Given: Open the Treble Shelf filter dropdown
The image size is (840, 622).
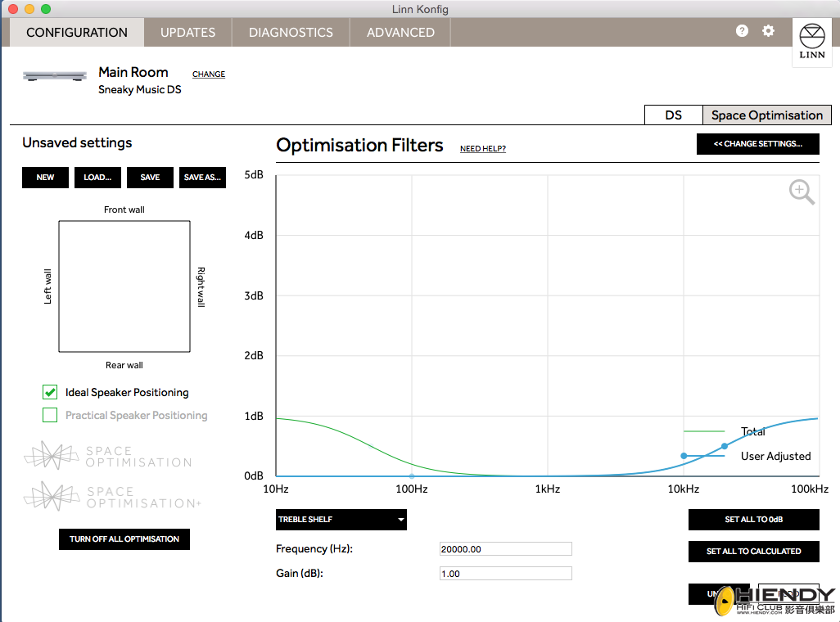Looking at the screenshot, I should [x=341, y=520].
